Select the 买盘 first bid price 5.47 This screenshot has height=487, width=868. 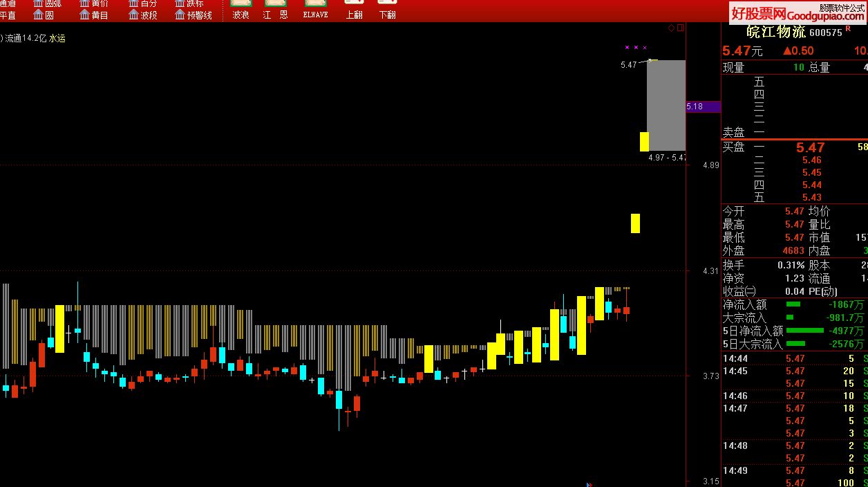click(x=810, y=147)
